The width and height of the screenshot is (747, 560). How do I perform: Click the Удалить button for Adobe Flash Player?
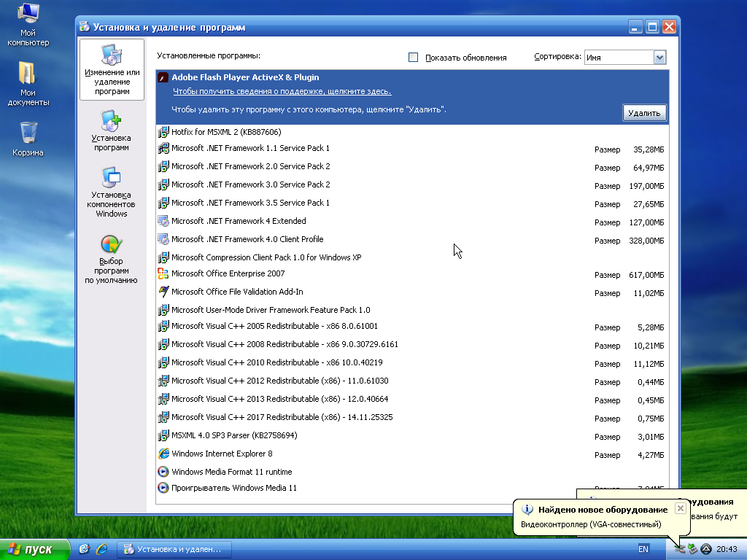[x=644, y=113]
